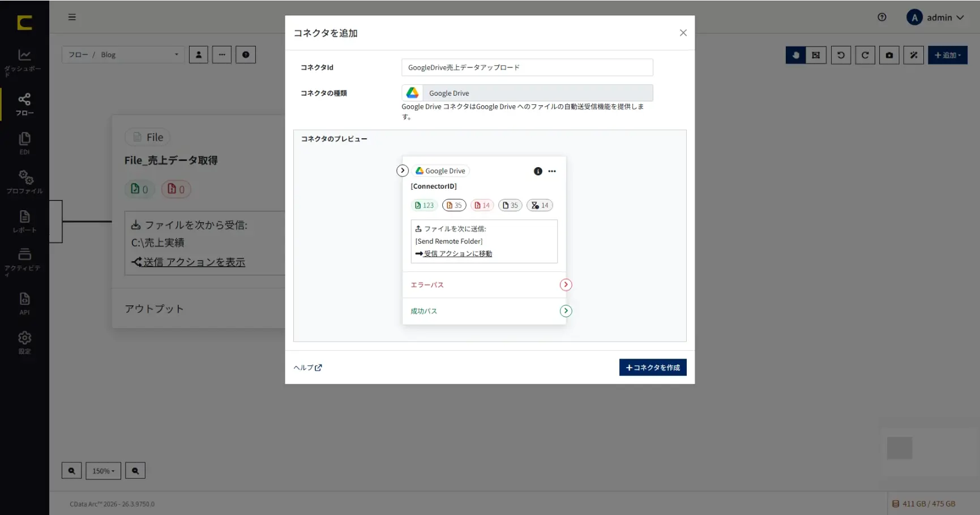Click the green 123 file count badge
Viewport: 980px width, 515px height.
pyautogui.click(x=424, y=206)
